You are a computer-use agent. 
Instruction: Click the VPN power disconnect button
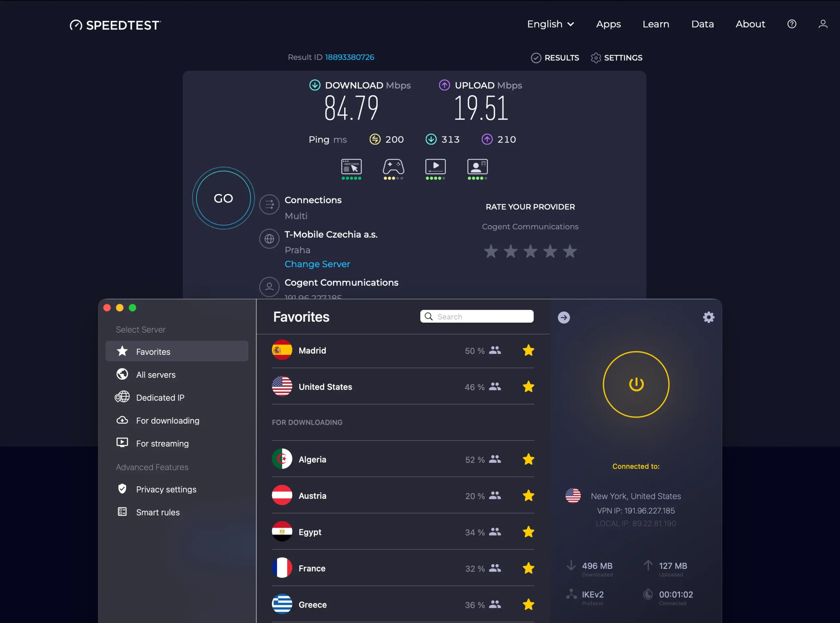(x=636, y=384)
